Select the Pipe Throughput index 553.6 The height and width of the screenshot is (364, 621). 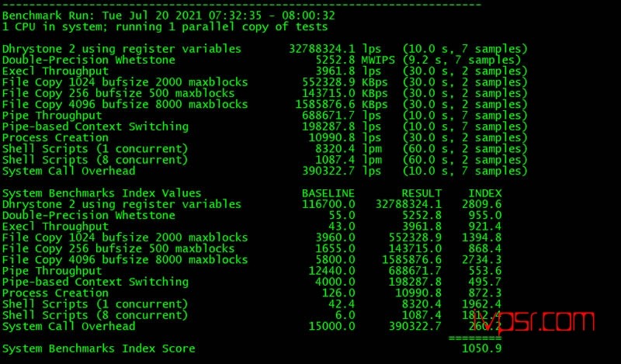(485, 271)
